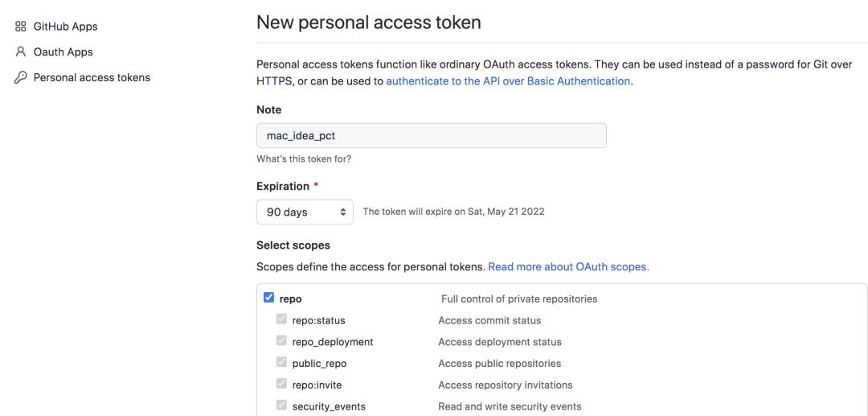Click the Note text field

point(431,135)
